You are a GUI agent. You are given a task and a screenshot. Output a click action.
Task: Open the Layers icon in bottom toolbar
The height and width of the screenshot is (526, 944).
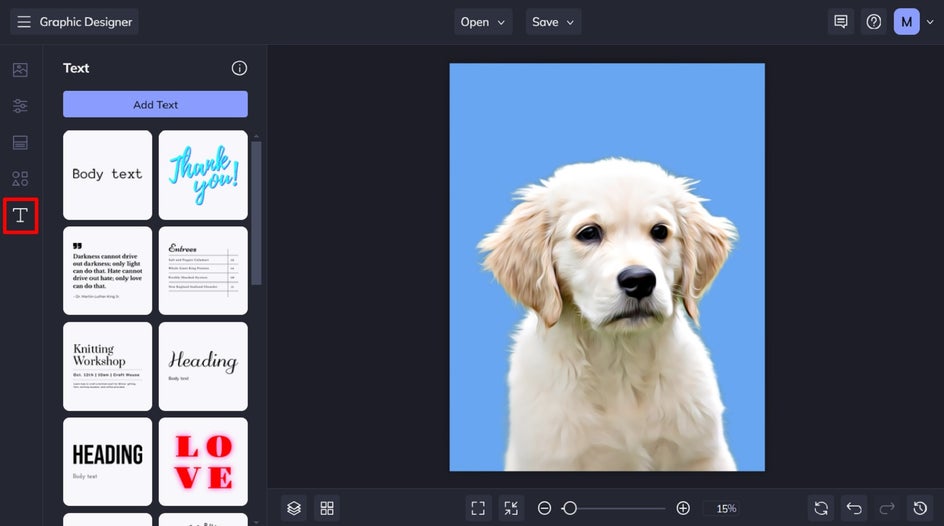point(294,509)
